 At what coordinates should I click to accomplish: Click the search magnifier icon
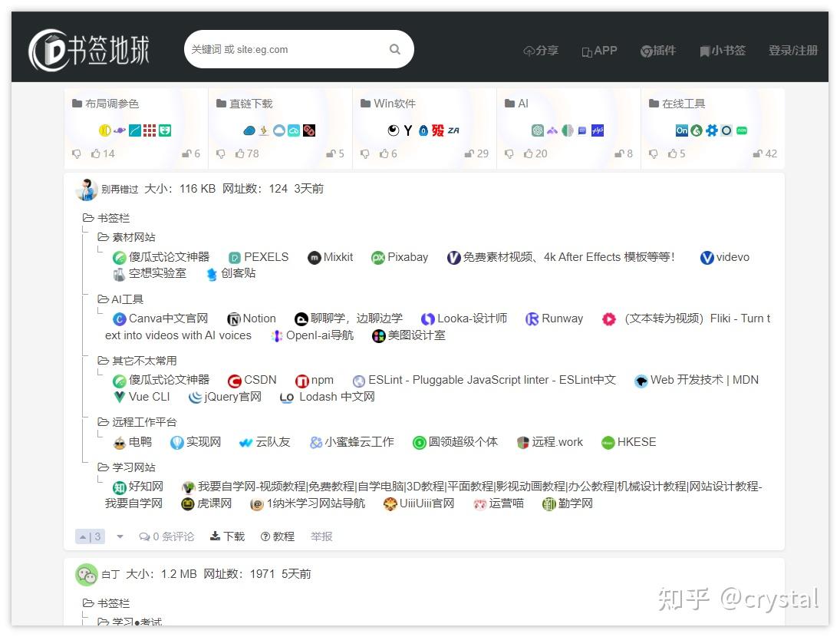[x=395, y=49]
